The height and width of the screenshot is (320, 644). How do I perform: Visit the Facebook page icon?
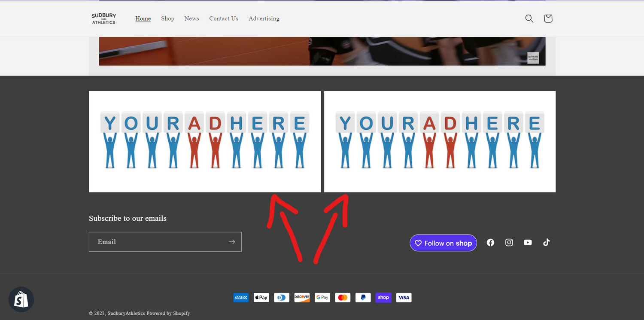pos(490,243)
